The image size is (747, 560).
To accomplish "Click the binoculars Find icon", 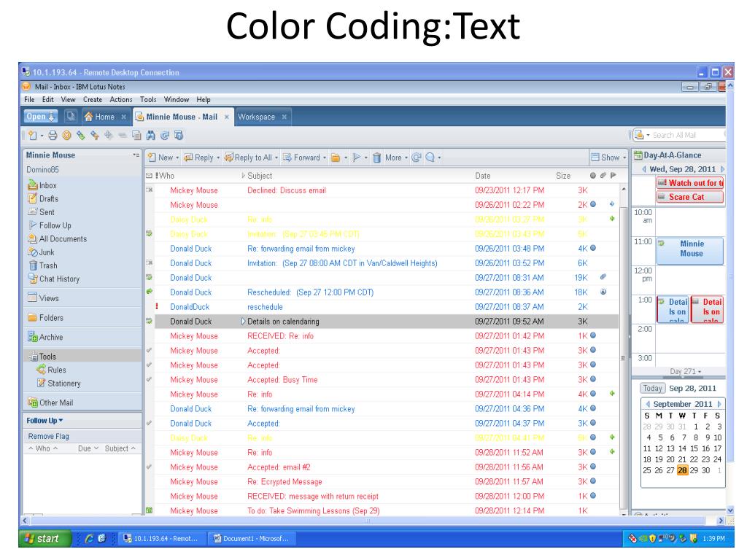I will 150,136.
